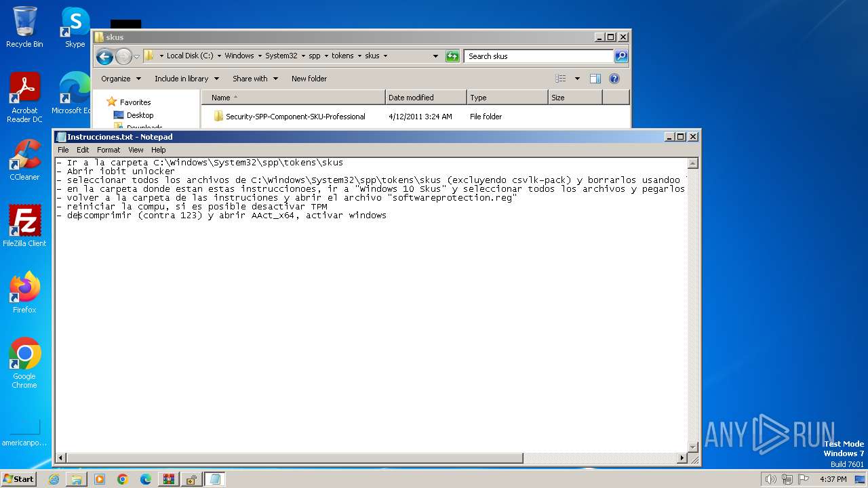The height and width of the screenshot is (488, 868).
Task: Open the Share with dropdown
Action: click(x=255, y=79)
